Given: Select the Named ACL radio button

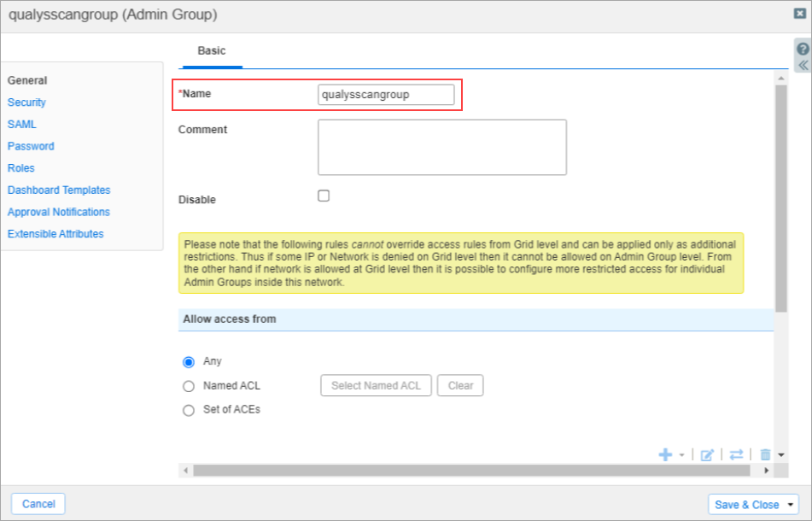Looking at the screenshot, I should [188, 385].
